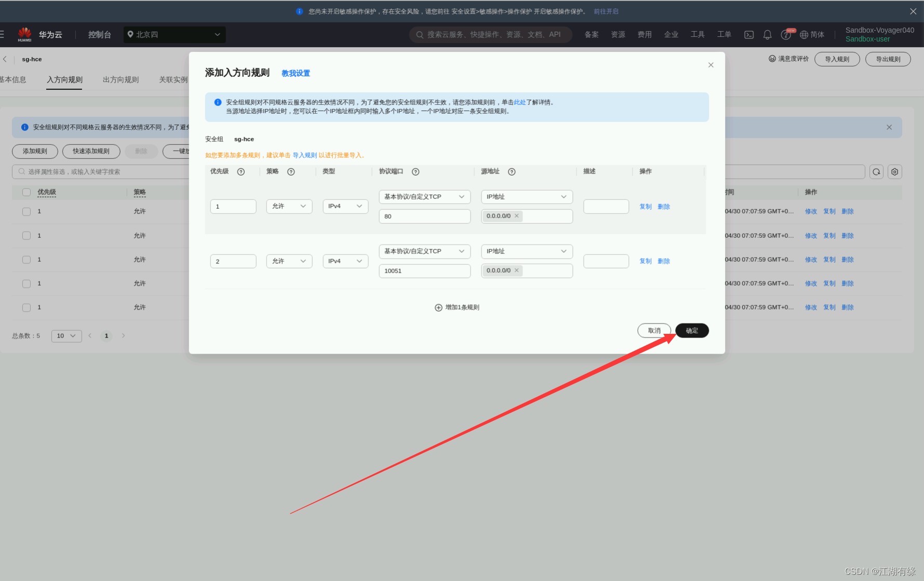
Task: Open the IPv4 type dropdown in rule 2
Action: click(345, 261)
